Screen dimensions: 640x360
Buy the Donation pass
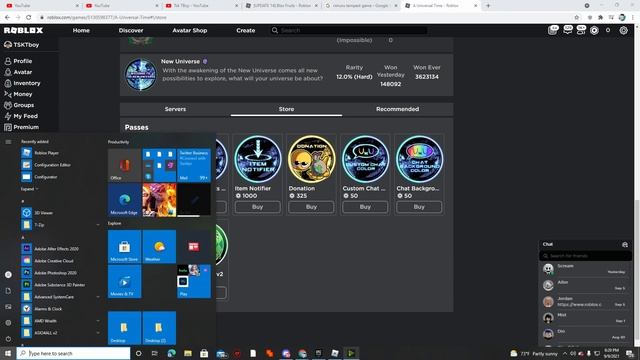[x=311, y=207]
